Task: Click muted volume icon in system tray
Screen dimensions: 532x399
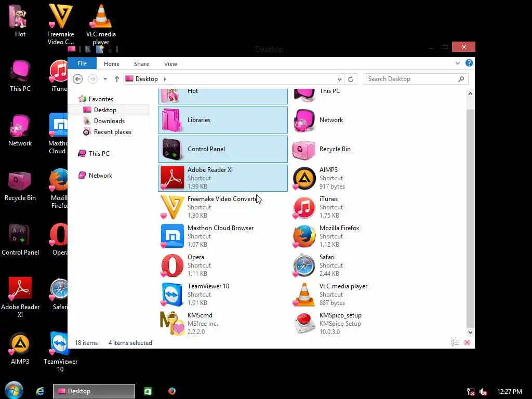Action: click(483, 392)
